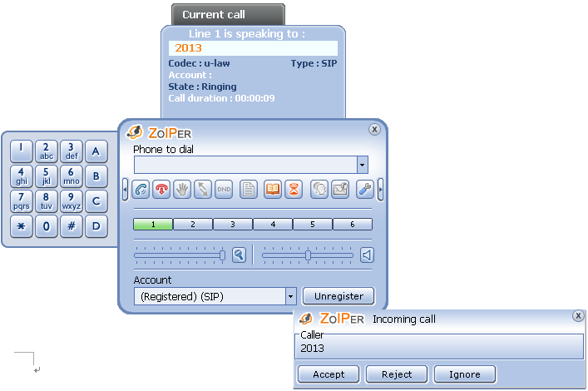Mute the speaker output

(x=366, y=255)
